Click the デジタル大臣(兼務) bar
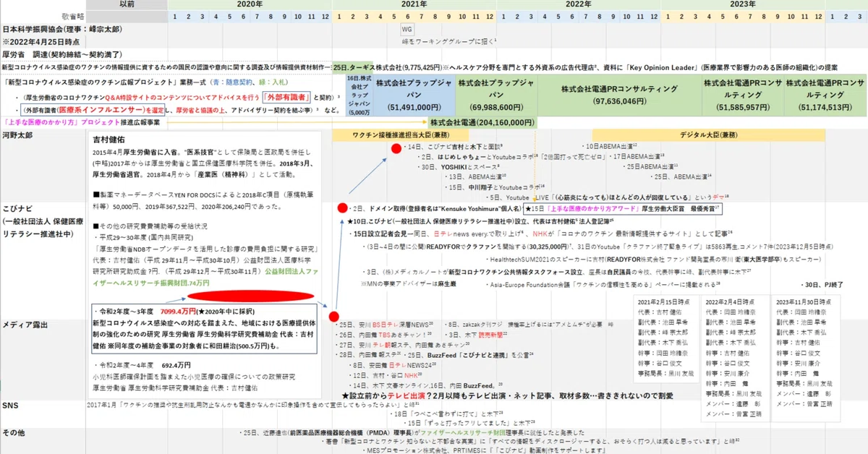The width and height of the screenshot is (868, 454). 708,134
